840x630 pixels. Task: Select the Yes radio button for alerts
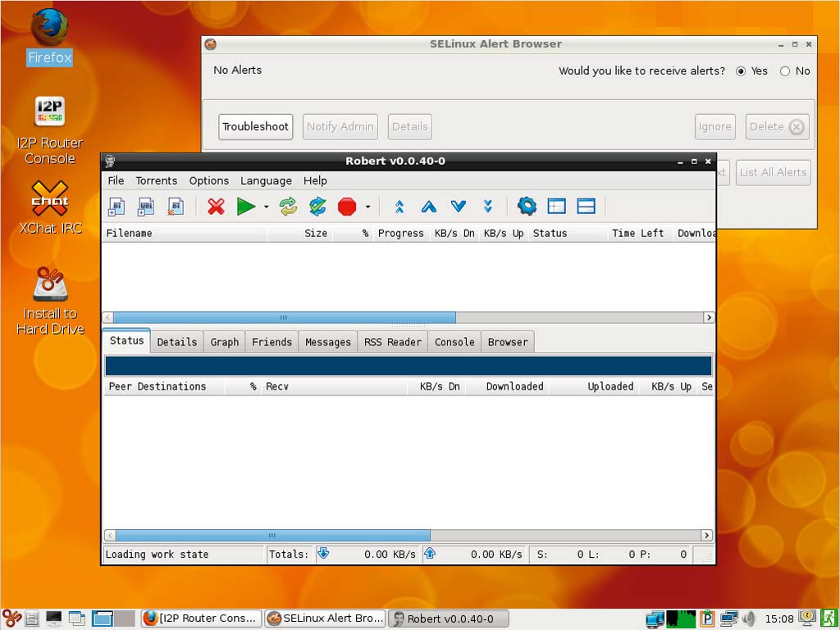click(x=741, y=71)
